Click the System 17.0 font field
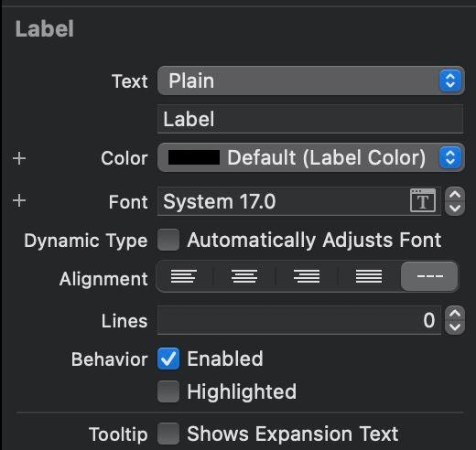476x450 pixels. (x=299, y=201)
